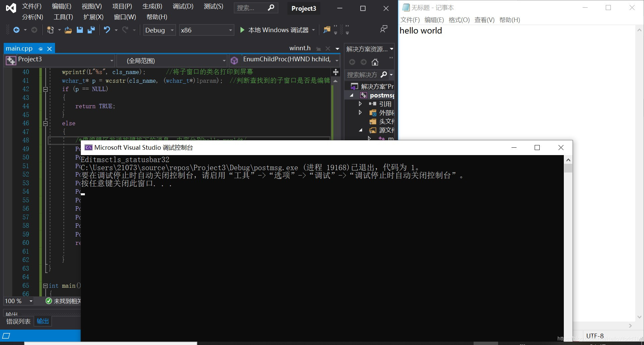Switch to the winnt.h tab
The image size is (644, 345).
300,48
